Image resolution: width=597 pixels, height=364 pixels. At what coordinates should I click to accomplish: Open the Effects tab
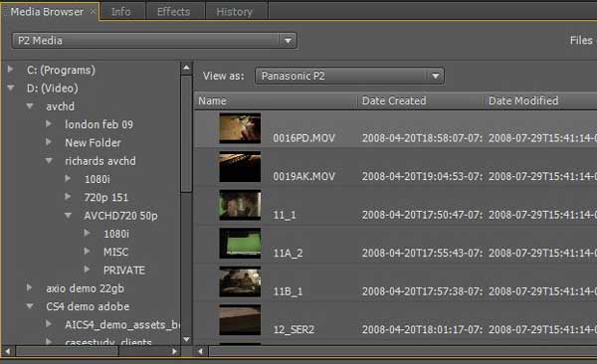(x=173, y=12)
